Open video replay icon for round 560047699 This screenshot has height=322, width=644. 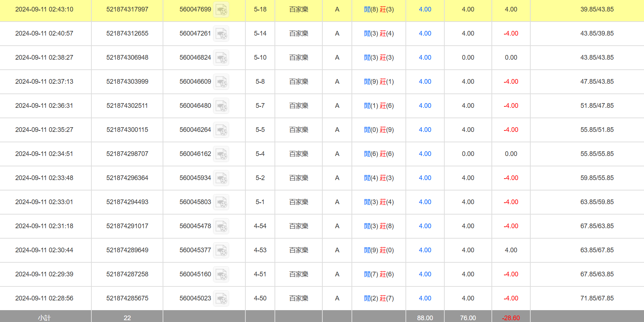[x=221, y=10]
